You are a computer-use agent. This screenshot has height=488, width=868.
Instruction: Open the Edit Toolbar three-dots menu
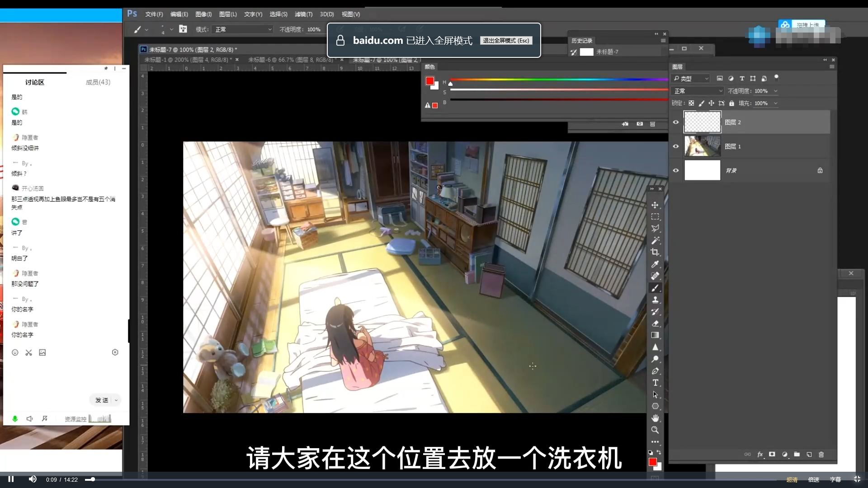point(655,442)
